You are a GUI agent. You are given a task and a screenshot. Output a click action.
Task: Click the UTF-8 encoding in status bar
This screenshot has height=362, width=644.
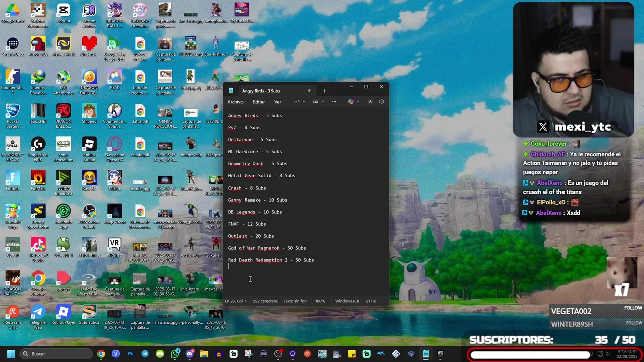click(371, 301)
